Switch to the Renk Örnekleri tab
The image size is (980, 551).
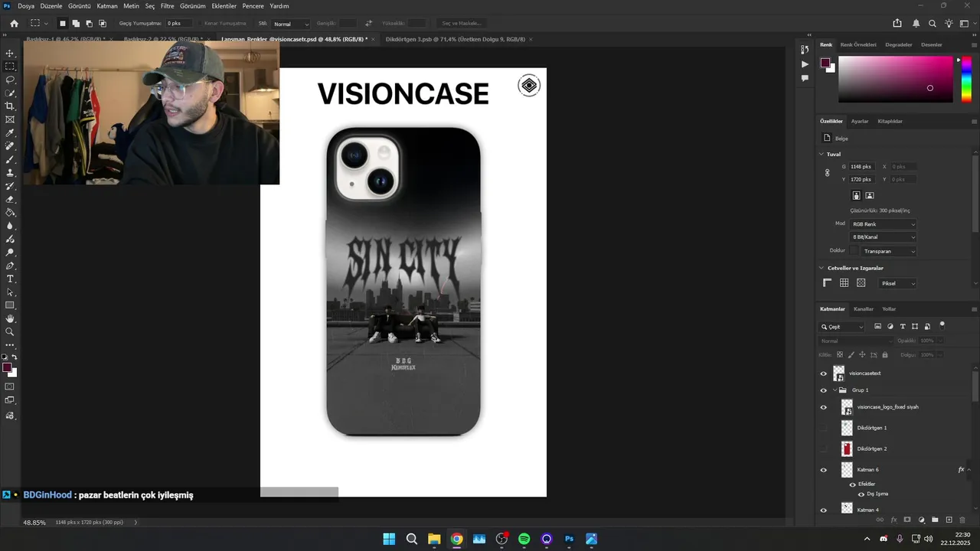click(858, 44)
